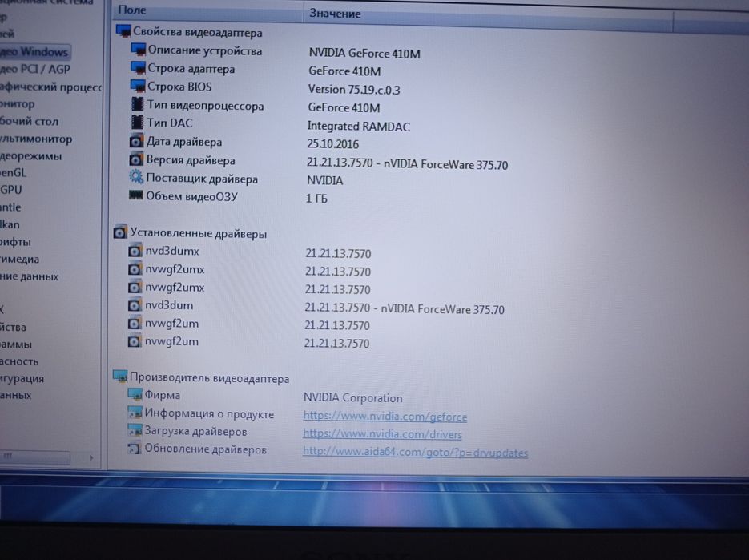Screen dimensions: 749x560
Task: Select the Integrated RAMDAC value
Action: coord(359,126)
